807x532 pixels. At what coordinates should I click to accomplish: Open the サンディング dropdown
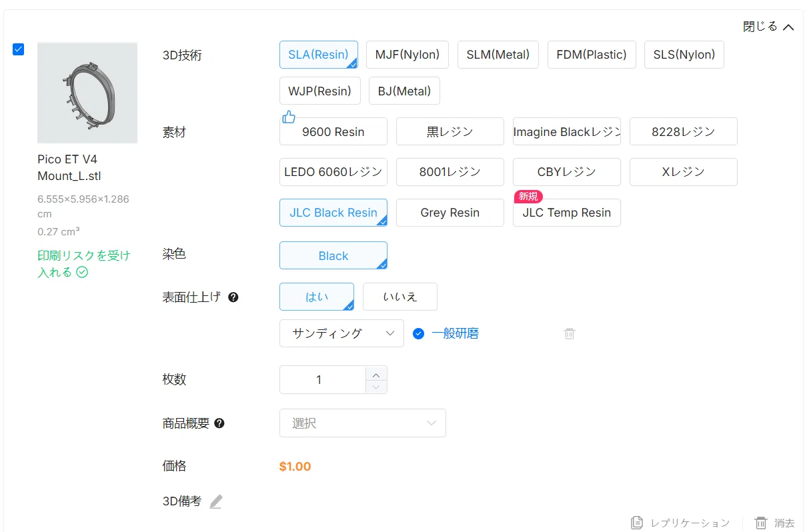tap(341, 333)
